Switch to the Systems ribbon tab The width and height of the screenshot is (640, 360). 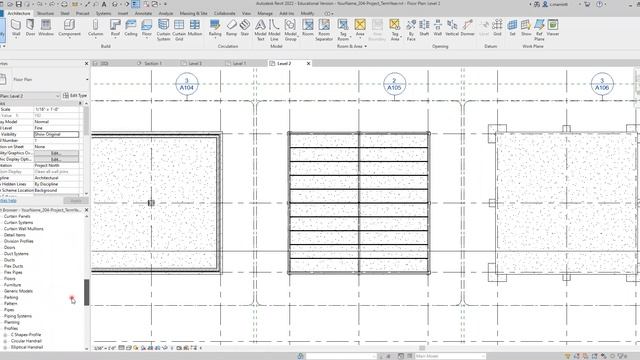[104, 13]
